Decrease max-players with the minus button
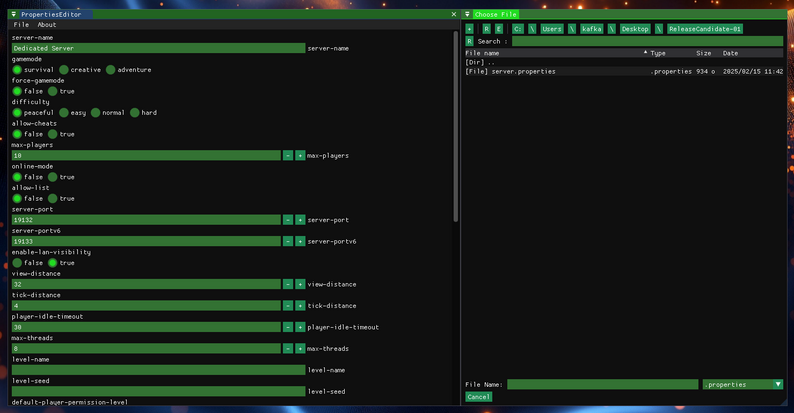The image size is (794, 413). pyautogui.click(x=288, y=155)
